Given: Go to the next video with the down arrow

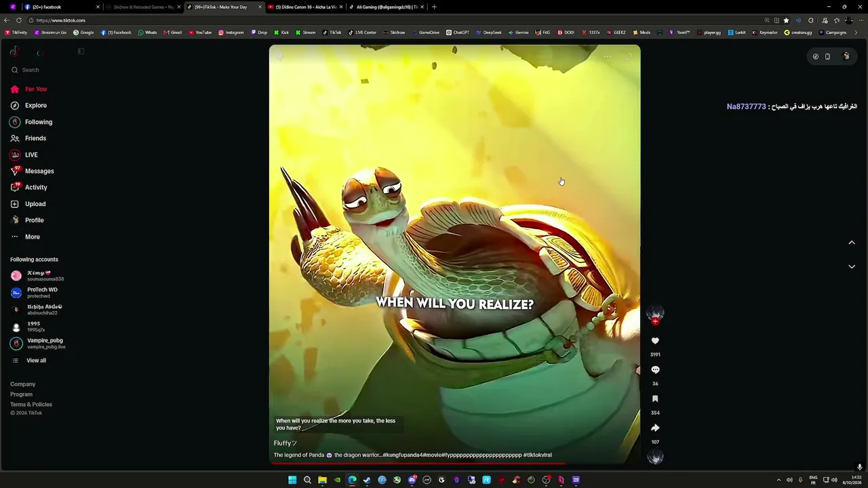Looking at the screenshot, I should 852,266.
